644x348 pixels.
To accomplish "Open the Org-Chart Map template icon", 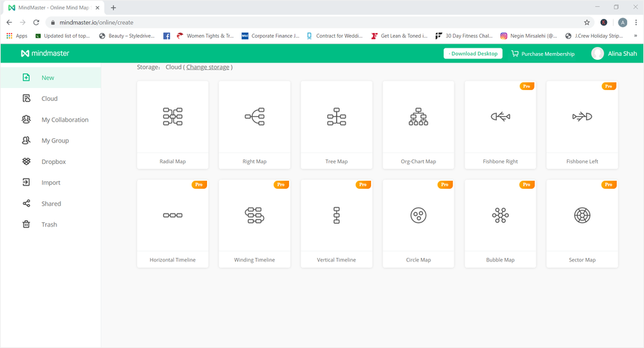I will point(418,117).
